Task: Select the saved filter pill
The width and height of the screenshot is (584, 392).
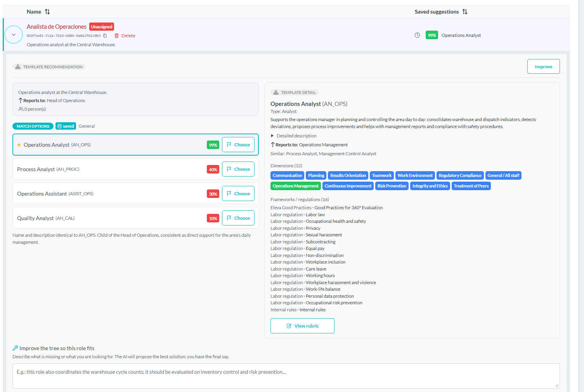Action: point(66,126)
